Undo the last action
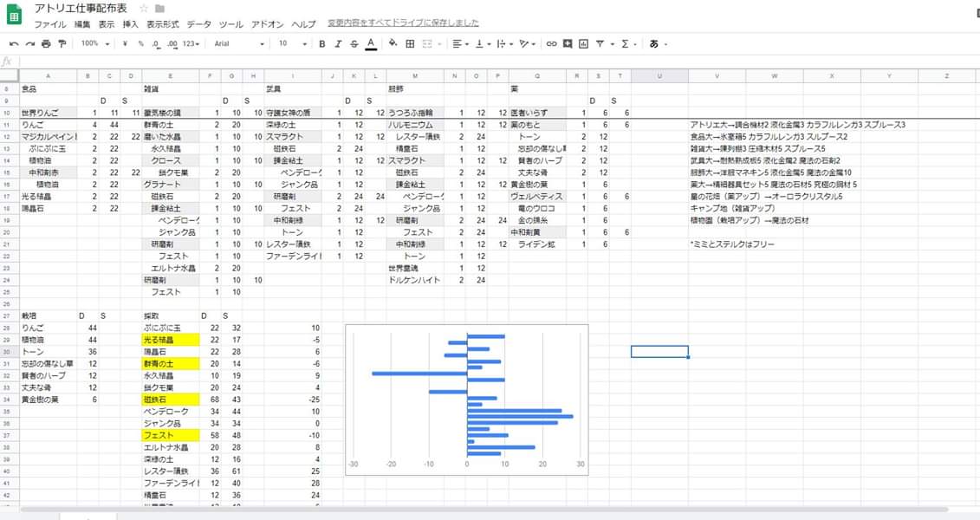Screen dimensions: 980x520 click(x=14, y=43)
